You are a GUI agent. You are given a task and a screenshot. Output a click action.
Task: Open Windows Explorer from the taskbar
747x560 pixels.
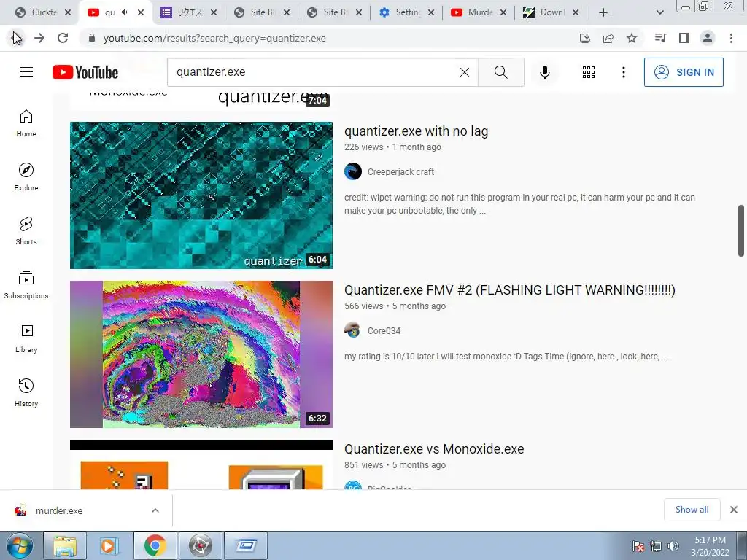coord(65,545)
